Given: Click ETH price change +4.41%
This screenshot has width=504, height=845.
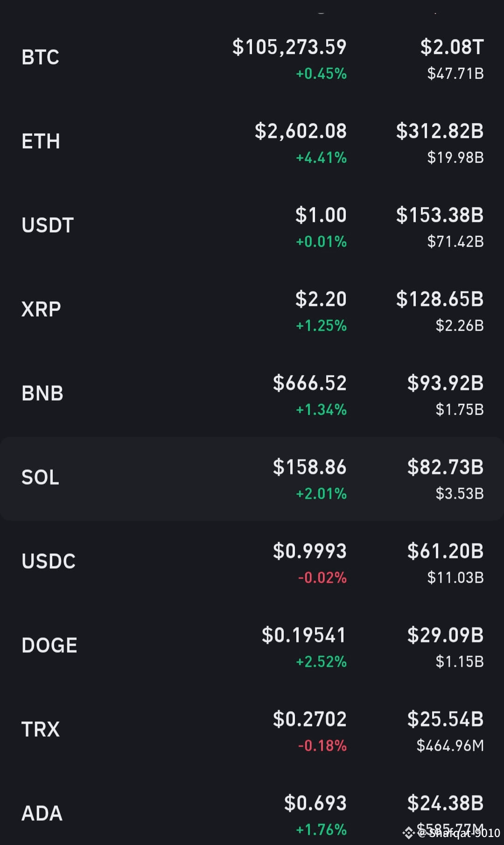Looking at the screenshot, I should point(322,158).
